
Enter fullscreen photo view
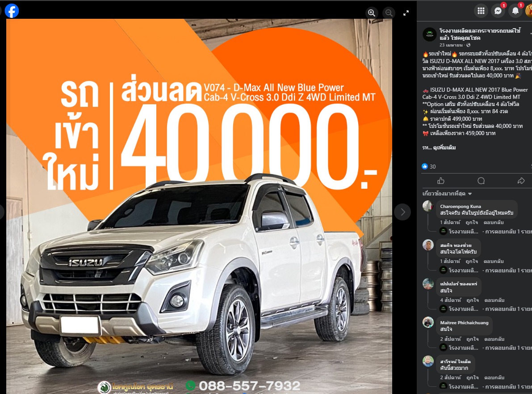[x=406, y=13]
